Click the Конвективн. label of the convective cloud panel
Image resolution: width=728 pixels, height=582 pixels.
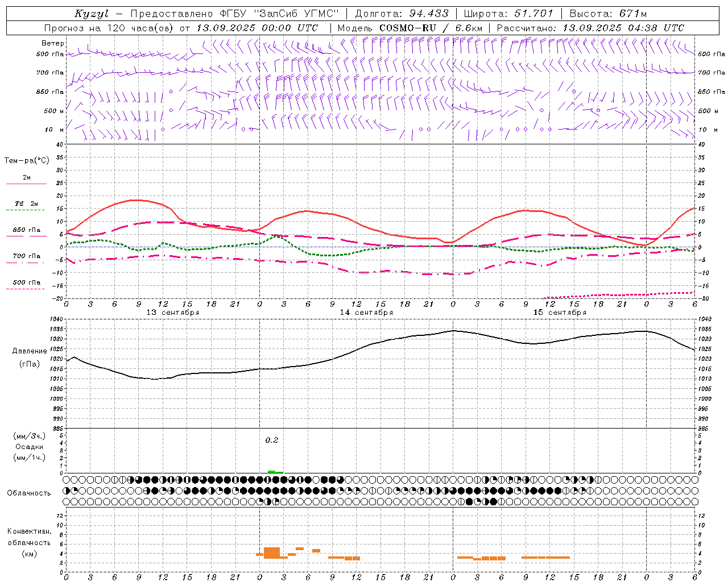[x=29, y=531]
